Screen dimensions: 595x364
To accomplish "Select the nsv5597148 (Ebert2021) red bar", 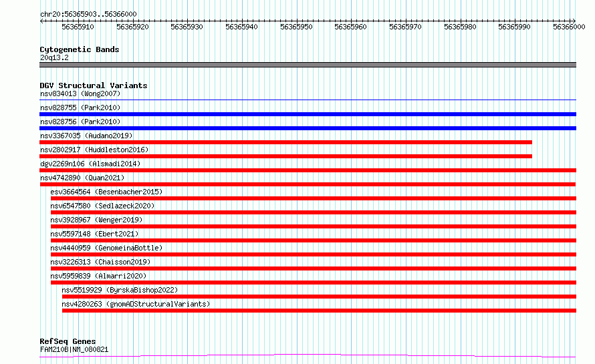I will pyautogui.click(x=314, y=240).
